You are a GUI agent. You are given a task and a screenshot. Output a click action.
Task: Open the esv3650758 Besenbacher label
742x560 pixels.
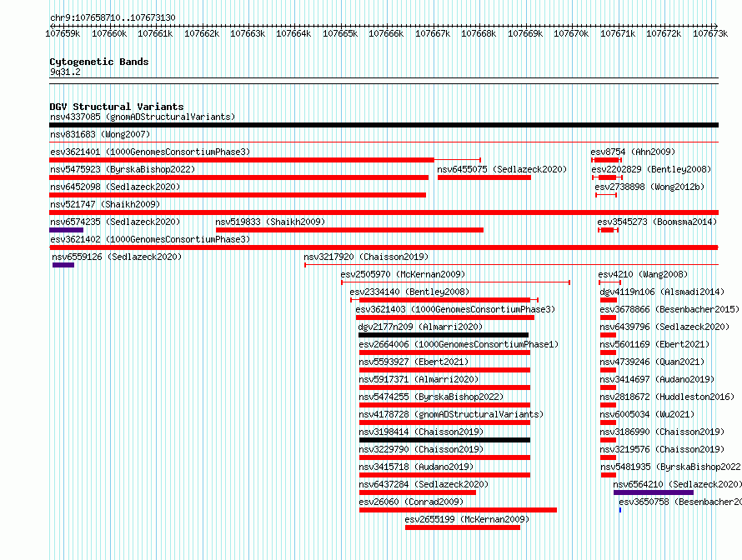click(x=680, y=502)
